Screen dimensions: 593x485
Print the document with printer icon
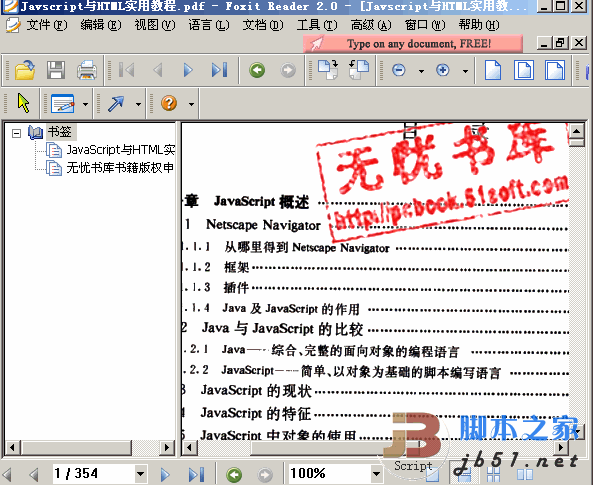[x=87, y=70]
